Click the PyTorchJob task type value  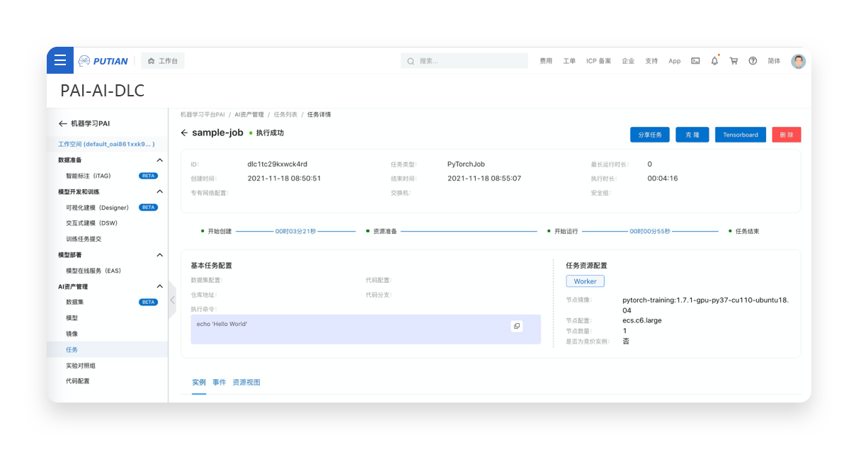[x=467, y=164]
